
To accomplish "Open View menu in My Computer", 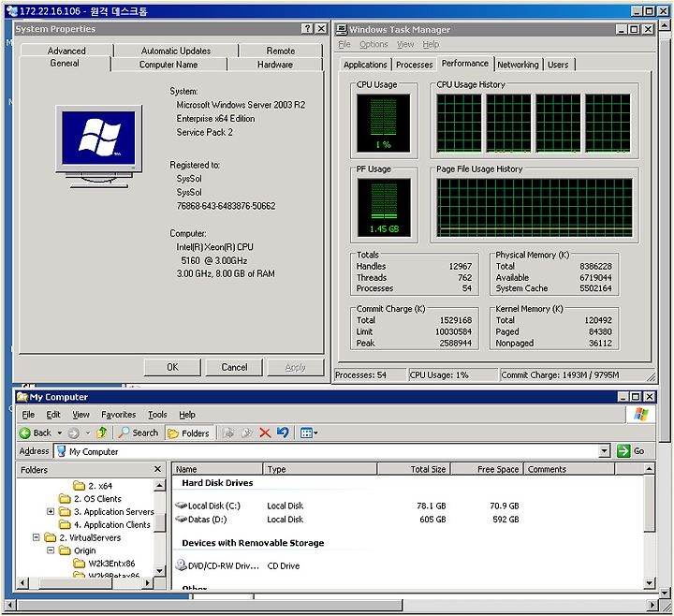I will tap(81, 415).
